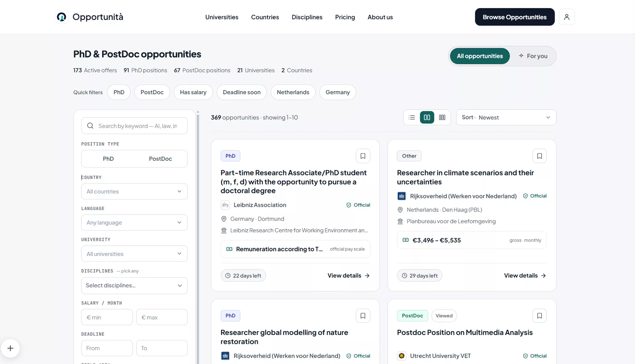Click the clock icon in 29 days left
Viewport: 635px width, 364px height.
point(405,276)
